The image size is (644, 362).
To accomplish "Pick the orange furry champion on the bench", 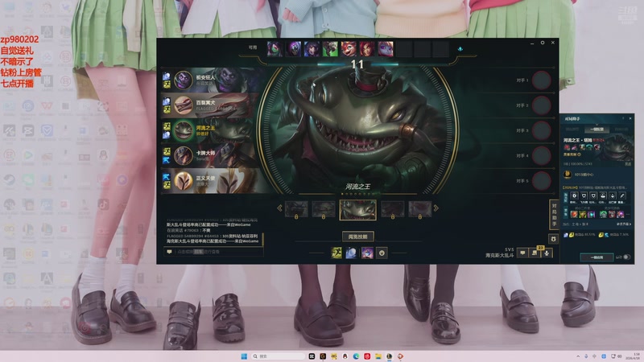I will pyautogui.click(x=349, y=49).
